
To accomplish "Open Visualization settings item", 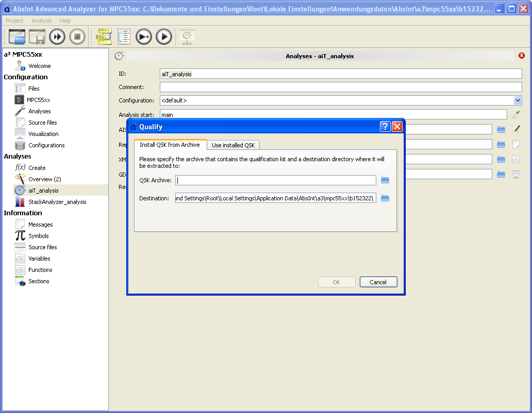I will coord(43,134).
